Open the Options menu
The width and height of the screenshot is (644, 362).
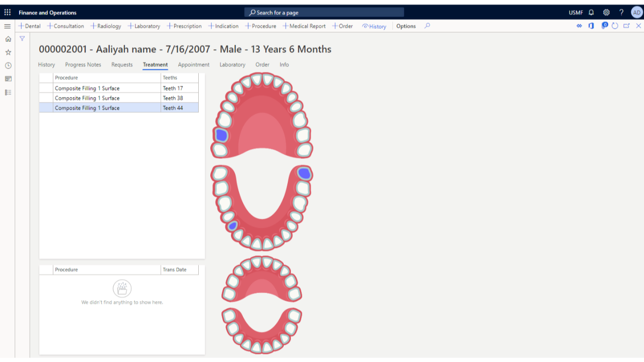(406, 26)
